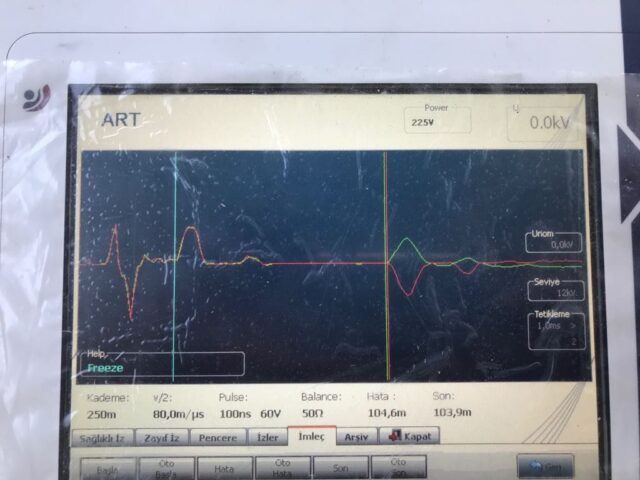640x480 pixels.
Task: Click the Help Freeze status box
Action: pyautogui.click(x=162, y=363)
